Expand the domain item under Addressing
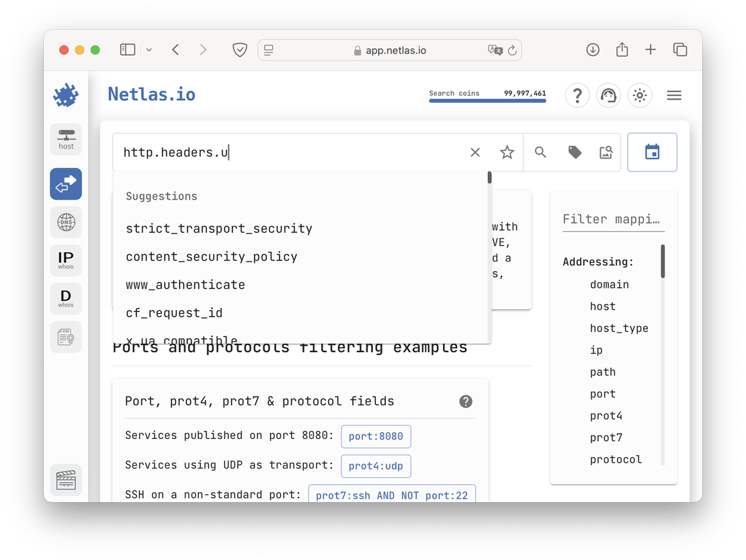 coord(610,284)
